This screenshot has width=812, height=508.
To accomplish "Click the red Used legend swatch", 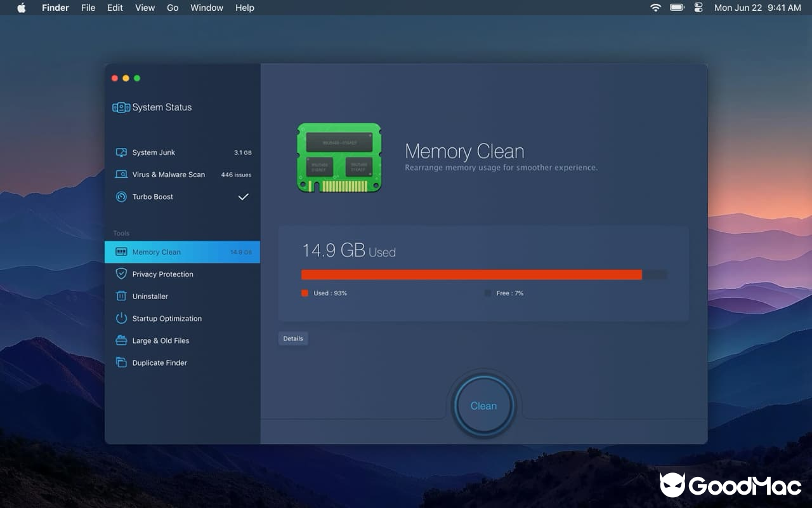I will click(x=304, y=293).
